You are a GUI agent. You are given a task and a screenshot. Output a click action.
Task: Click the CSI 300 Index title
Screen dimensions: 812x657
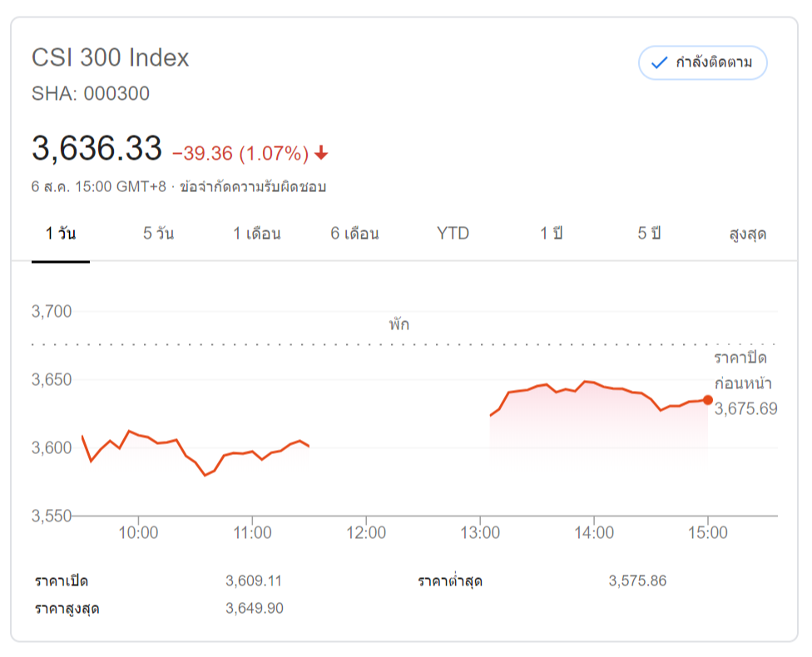(110, 58)
